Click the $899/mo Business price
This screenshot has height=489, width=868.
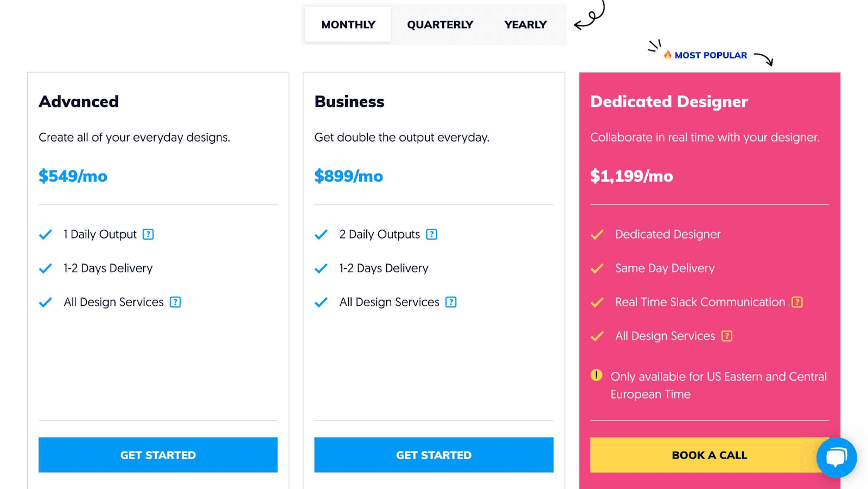(x=348, y=176)
